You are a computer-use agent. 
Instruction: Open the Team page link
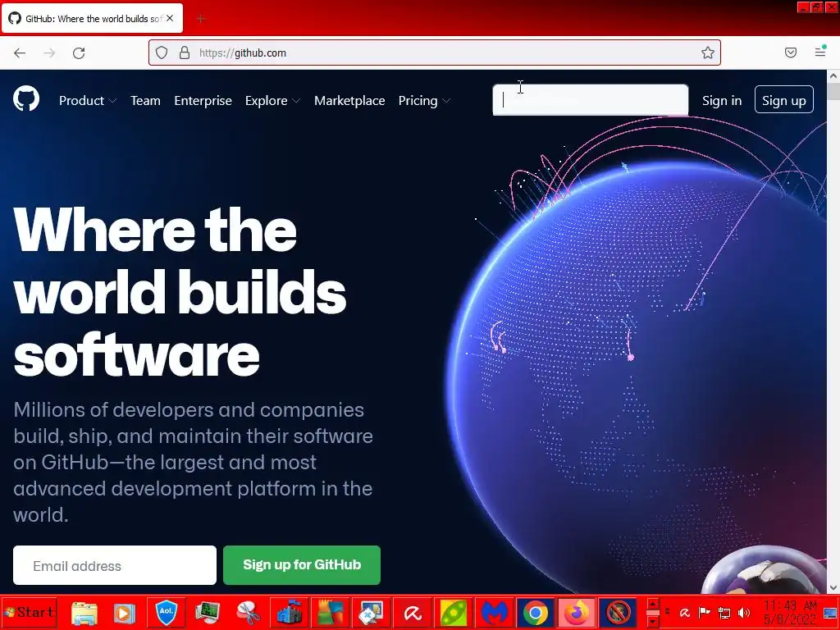146,101
